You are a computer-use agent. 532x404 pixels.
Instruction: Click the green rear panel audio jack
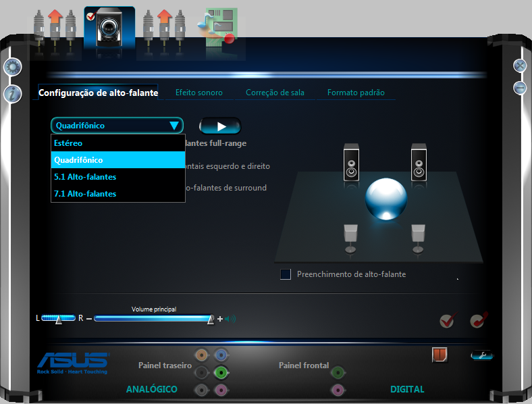[x=220, y=372]
